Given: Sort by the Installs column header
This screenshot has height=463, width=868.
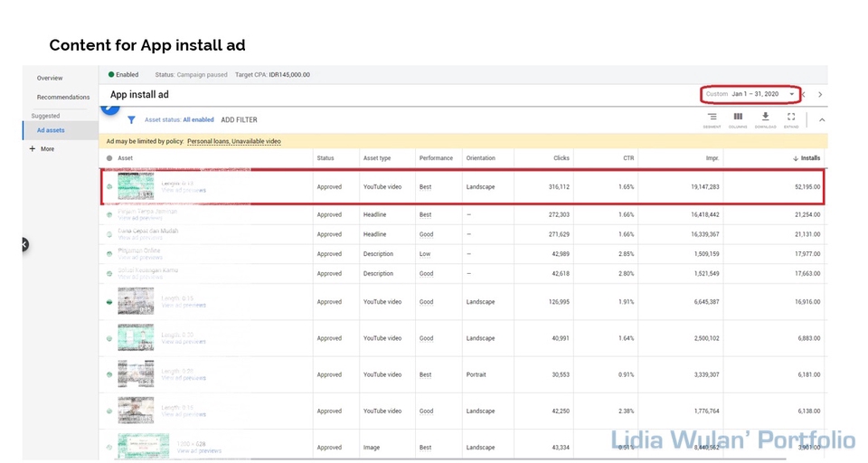Looking at the screenshot, I should click(x=807, y=158).
